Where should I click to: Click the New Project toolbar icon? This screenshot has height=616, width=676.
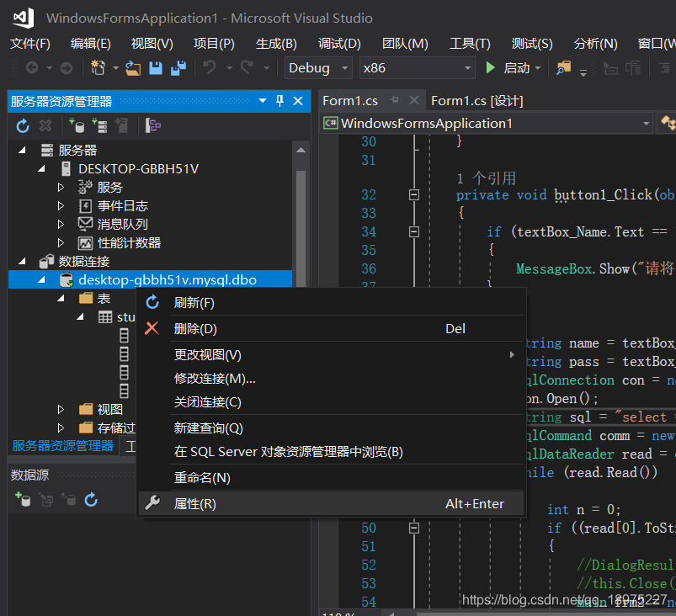[98, 67]
